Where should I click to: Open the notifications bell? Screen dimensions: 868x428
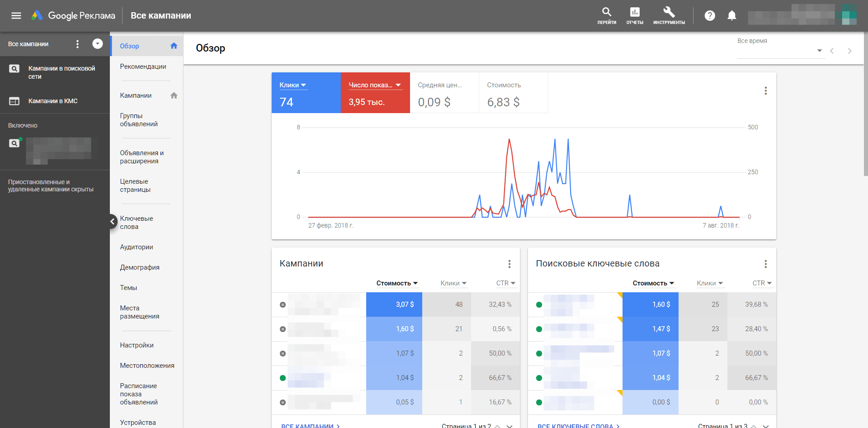pyautogui.click(x=731, y=16)
